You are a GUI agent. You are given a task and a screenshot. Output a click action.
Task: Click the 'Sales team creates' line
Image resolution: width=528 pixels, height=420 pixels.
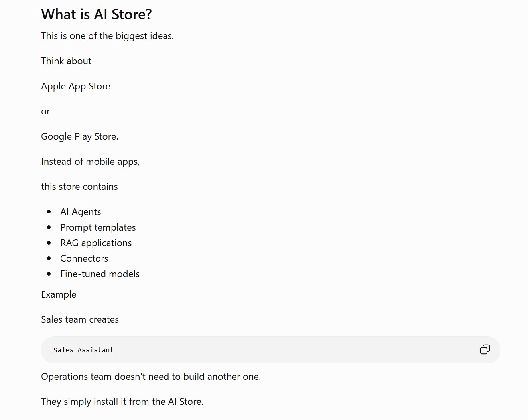[80, 319]
